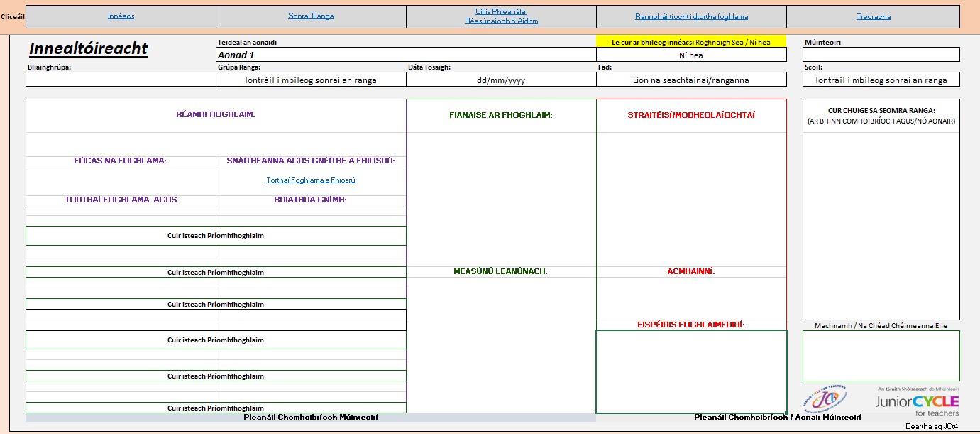Click the Torthaí Foghlama Agus heading
Image resolution: width=980 pixels, height=434 pixels.
121,200
